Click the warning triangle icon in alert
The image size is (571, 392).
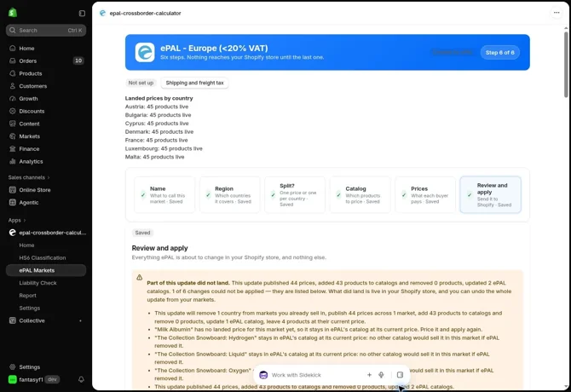coord(140,278)
